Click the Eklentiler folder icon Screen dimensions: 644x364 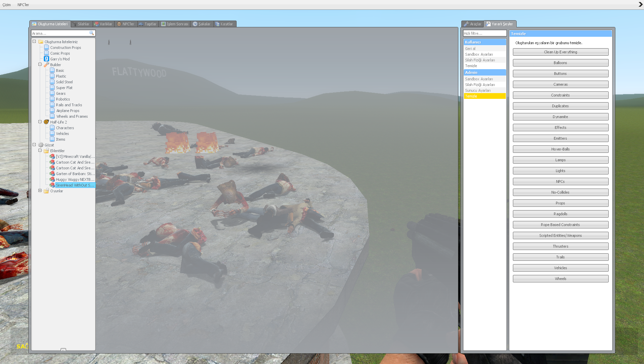pyautogui.click(x=47, y=151)
